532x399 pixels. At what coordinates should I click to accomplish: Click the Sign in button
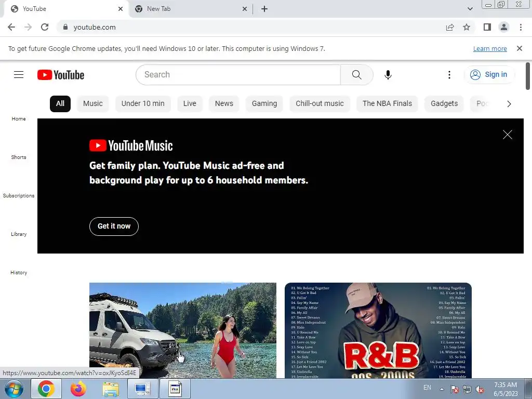(488, 75)
